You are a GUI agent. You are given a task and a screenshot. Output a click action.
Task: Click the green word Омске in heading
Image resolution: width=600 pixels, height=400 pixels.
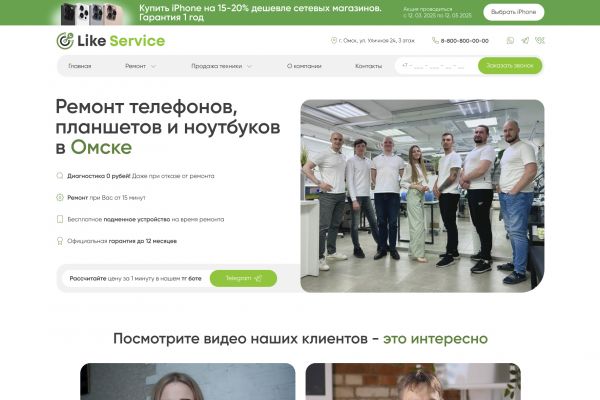[101, 147]
